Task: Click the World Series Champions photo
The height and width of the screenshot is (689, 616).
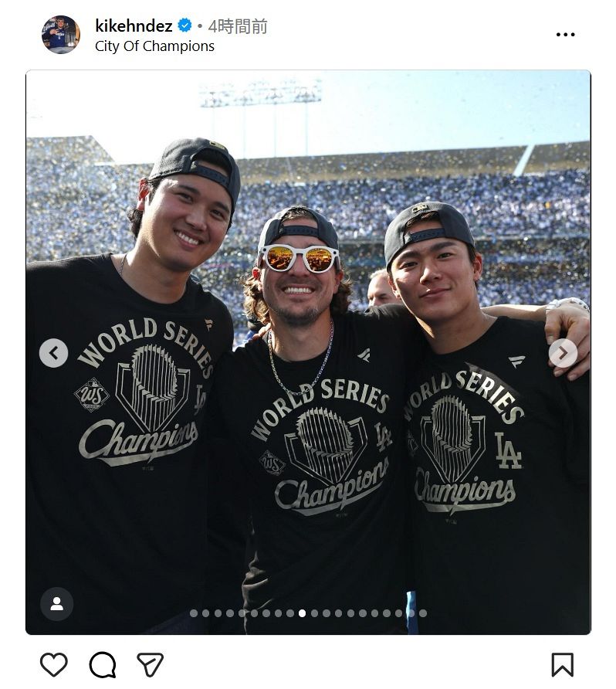Action: pyautogui.click(x=308, y=352)
